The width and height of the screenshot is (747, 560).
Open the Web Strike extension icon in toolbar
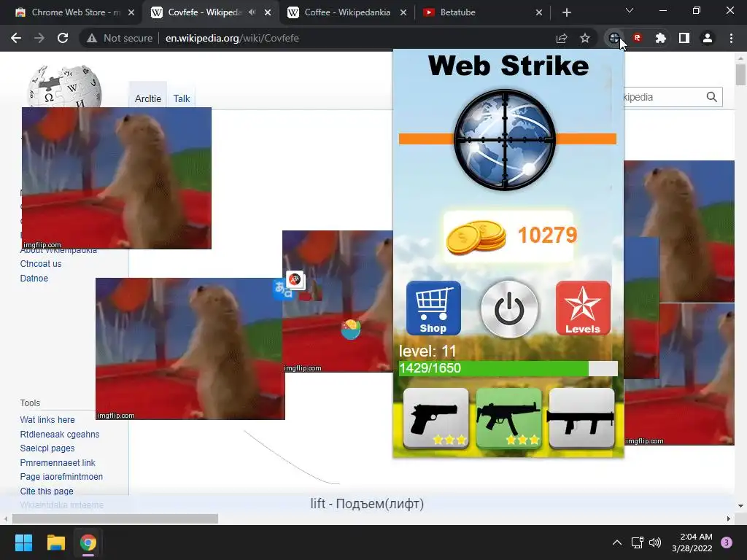(614, 38)
